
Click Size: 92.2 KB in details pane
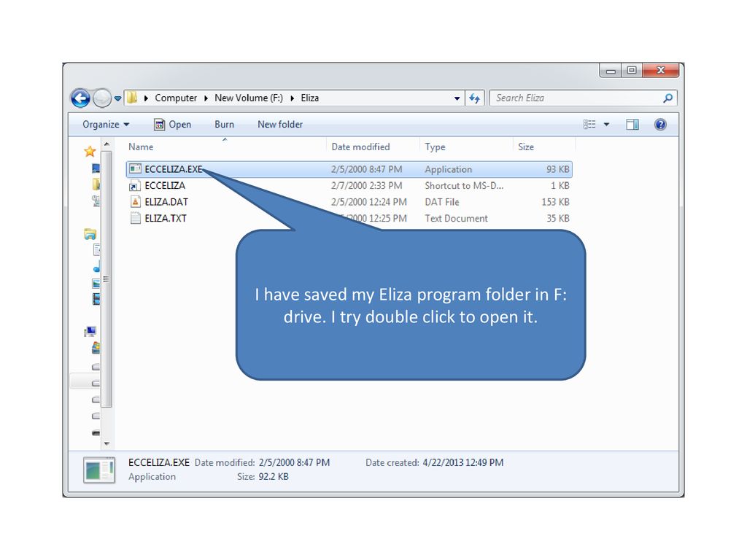pos(263,476)
